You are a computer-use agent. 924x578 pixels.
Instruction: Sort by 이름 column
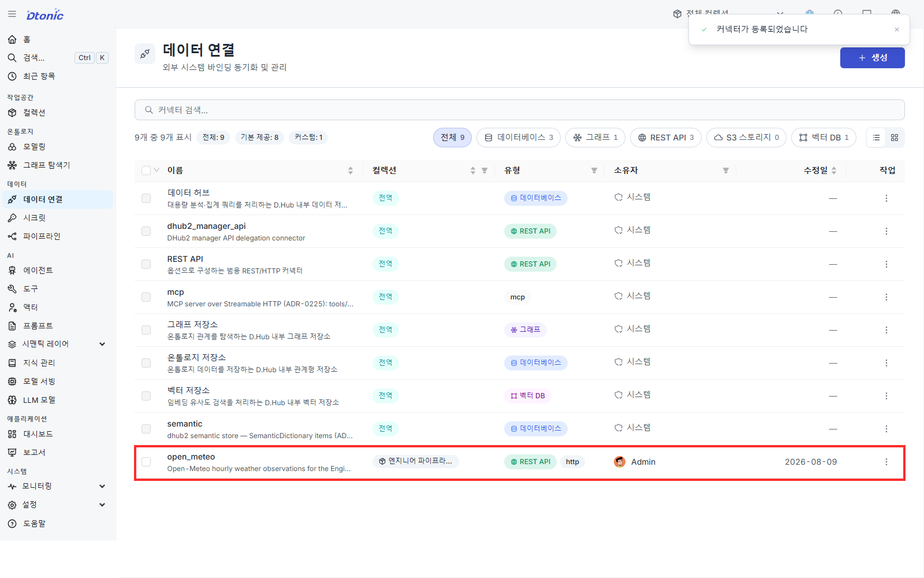[x=351, y=171]
